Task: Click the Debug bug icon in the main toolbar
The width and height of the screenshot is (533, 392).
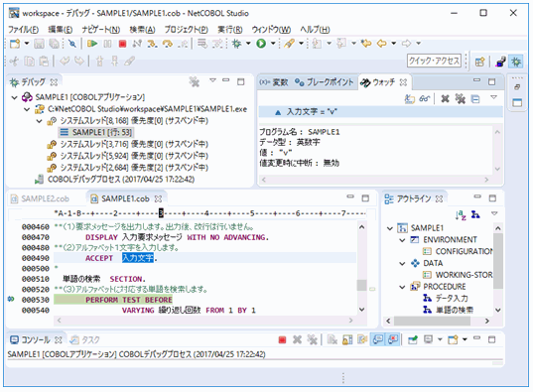Action: [x=236, y=44]
